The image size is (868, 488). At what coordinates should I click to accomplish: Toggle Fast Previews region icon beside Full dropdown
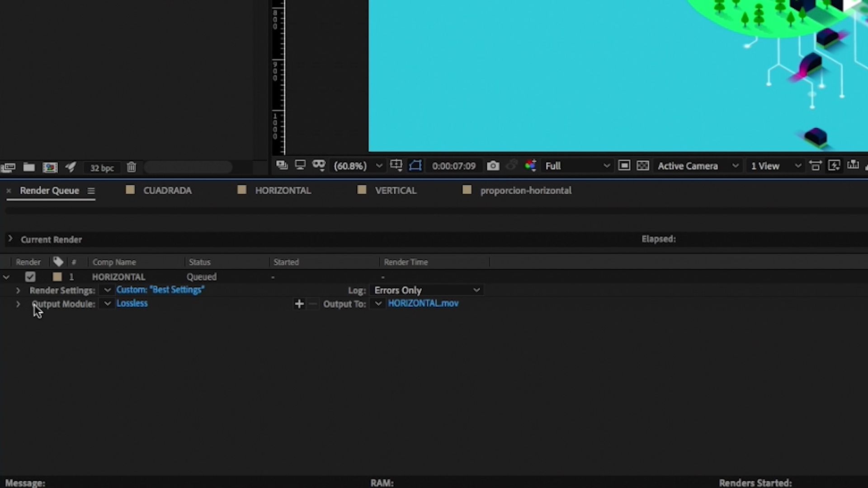(624, 166)
